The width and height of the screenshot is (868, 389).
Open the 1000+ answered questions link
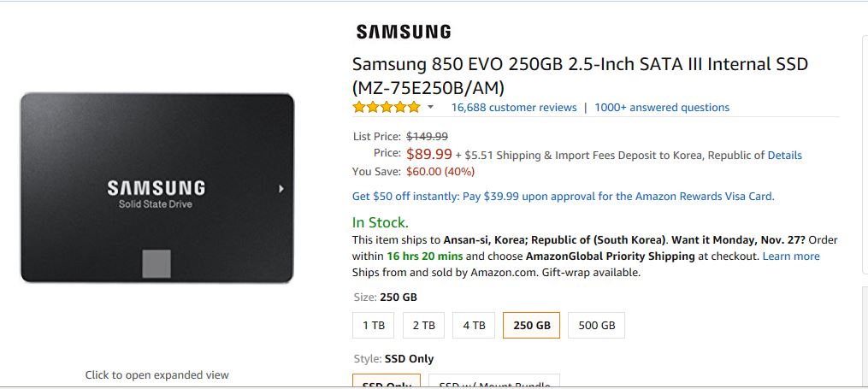click(662, 108)
